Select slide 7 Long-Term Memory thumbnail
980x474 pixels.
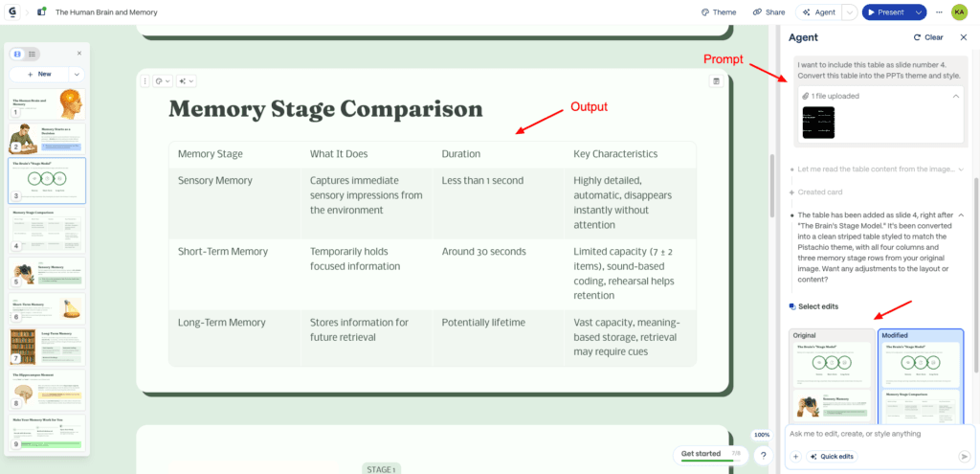[47, 347]
